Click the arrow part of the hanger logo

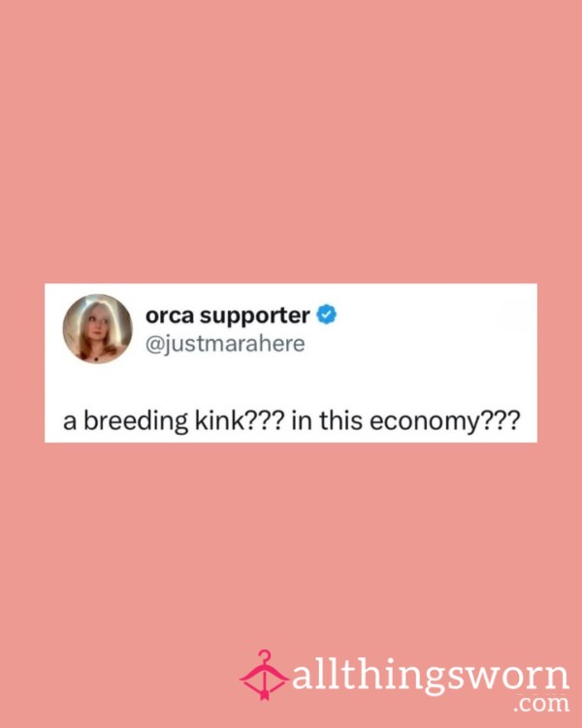coord(264,680)
